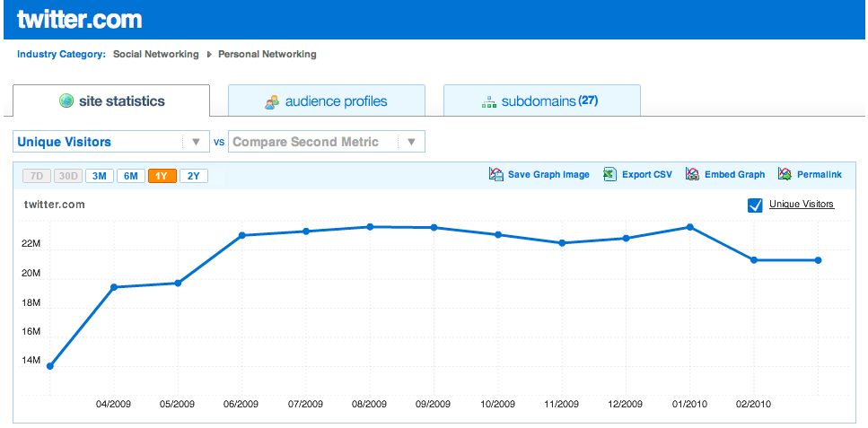Click the first data point near 14M
Image resolution: width=868 pixels, height=428 pixels.
click(50, 366)
